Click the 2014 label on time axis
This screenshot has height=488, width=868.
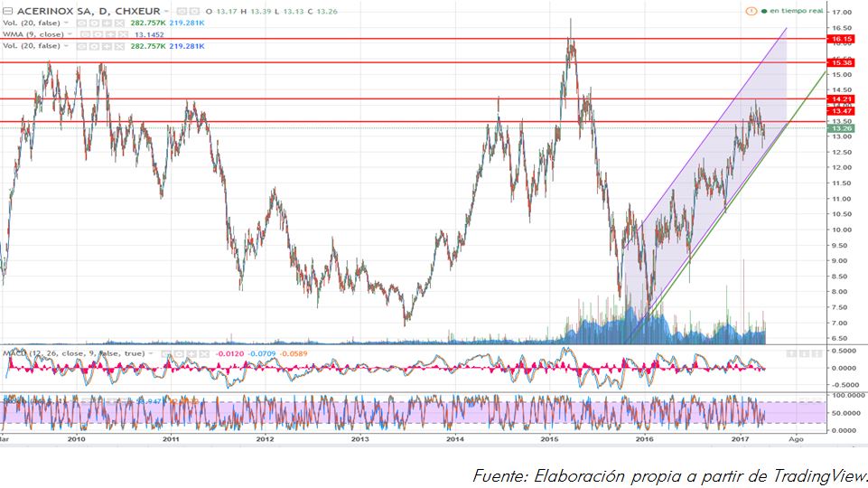click(x=455, y=438)
